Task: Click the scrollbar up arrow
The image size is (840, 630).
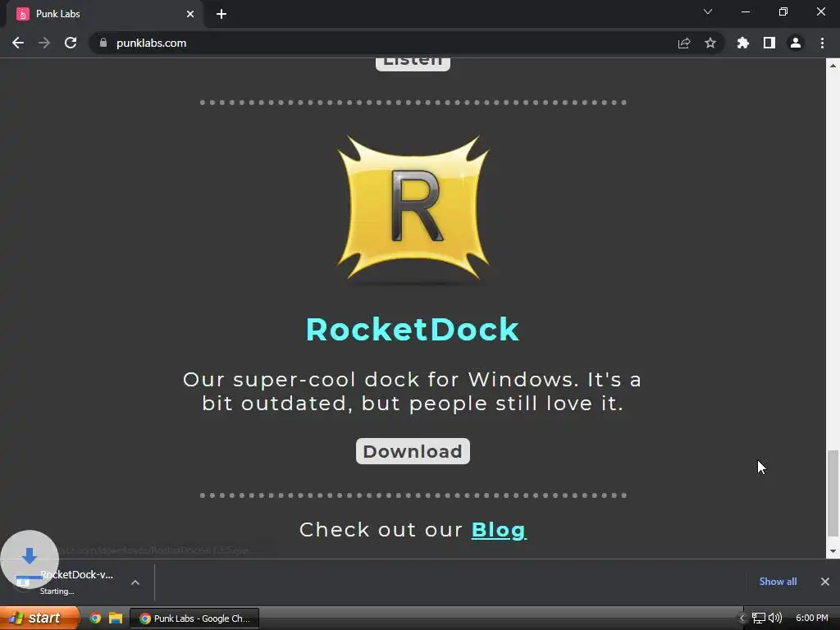Action: (x=833, y=66)
